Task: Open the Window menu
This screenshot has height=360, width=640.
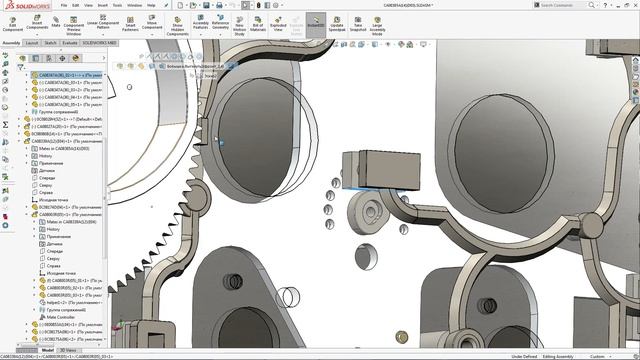Action: click(134, 5)
